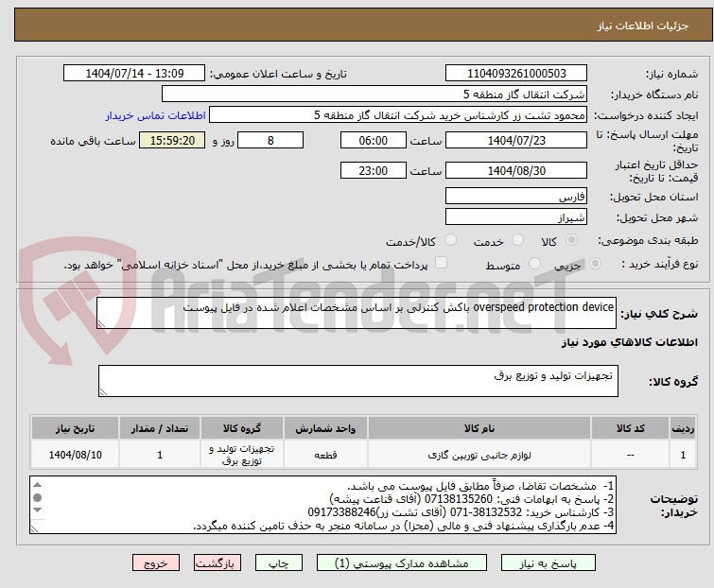
Task: Click response deadline time 06:00
Action: 373,140
